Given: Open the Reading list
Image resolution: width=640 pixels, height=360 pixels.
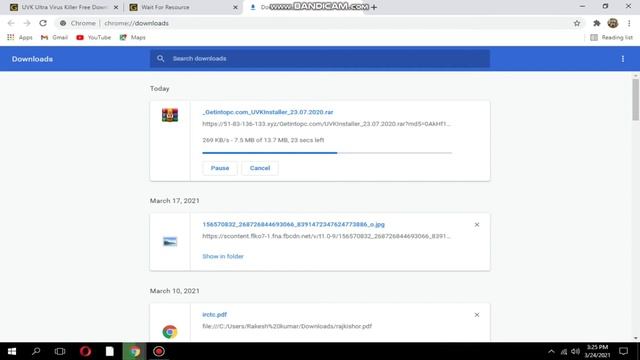Looking at the screenshot, I should [611, 38].
